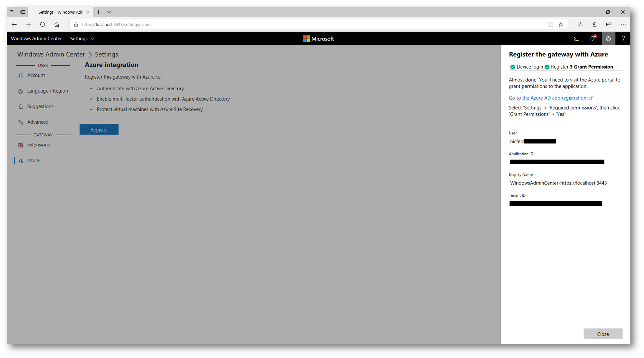The height and width of the screenshot is (358, 644).
Task: Open Advanced settings
Action: (x=38, y=122)
